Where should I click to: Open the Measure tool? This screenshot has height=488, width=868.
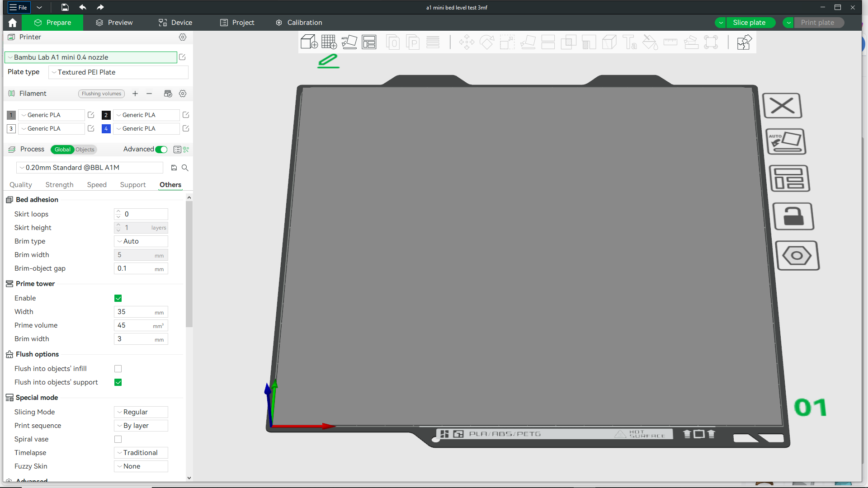tap(670, 42)
